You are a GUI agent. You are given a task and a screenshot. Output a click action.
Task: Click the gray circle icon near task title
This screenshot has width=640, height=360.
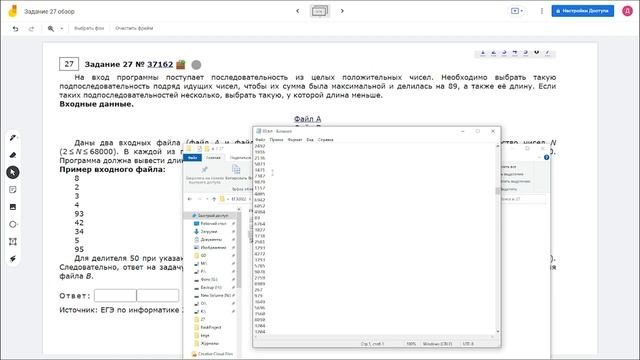(x=196, y=64)
